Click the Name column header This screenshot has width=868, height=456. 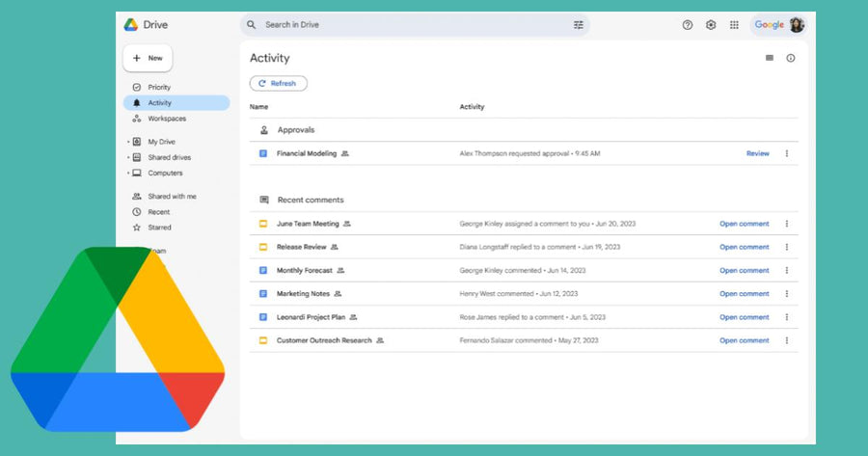click(x=258, y=107)
